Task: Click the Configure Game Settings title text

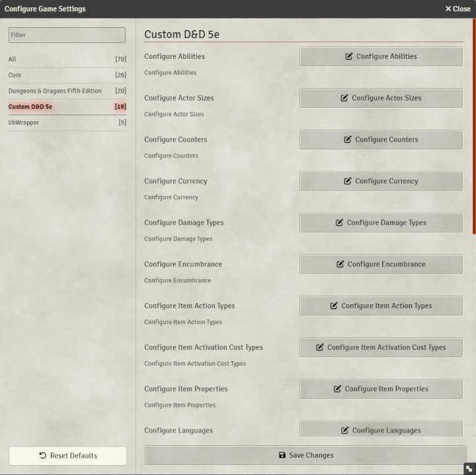Action: 45,9
